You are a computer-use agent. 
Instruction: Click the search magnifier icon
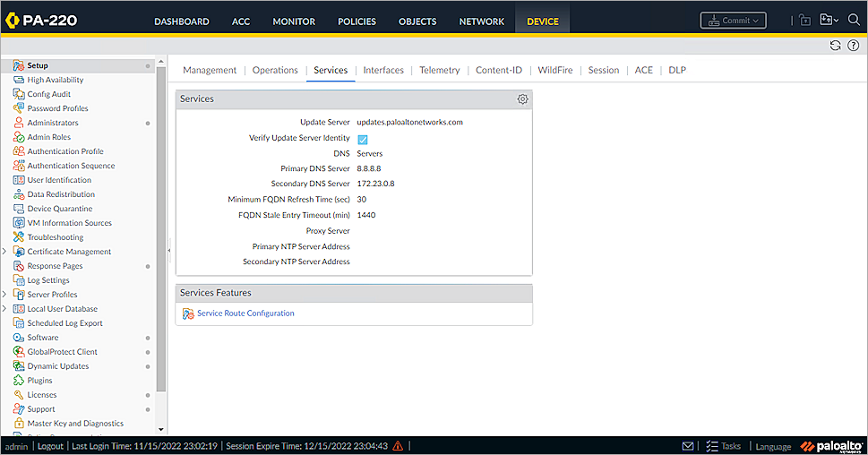[853, 20]
